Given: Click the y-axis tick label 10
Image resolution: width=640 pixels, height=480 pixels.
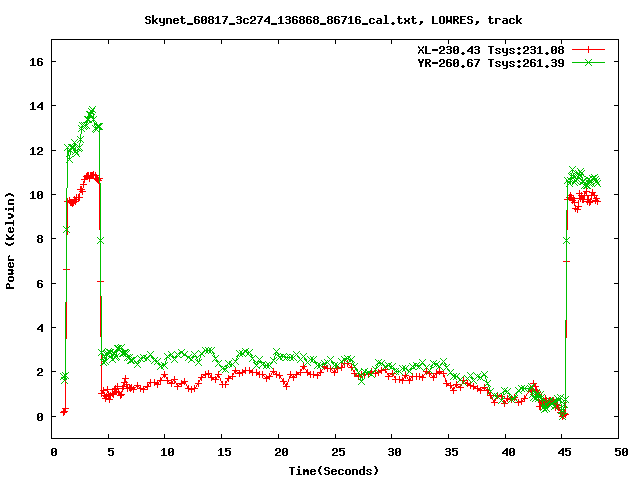Looking at the screenshot, I should click(x=36, y=195).
